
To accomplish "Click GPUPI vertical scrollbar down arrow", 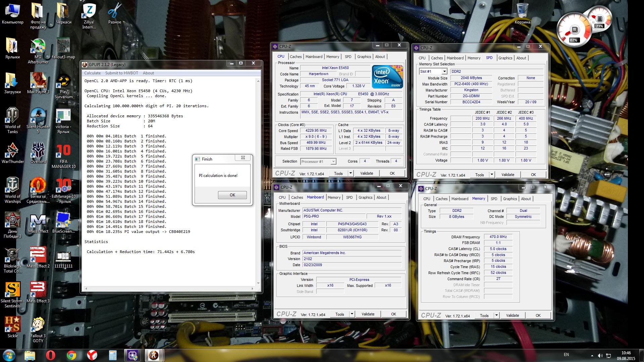I will pyautogui.click(x=258, y=284).
